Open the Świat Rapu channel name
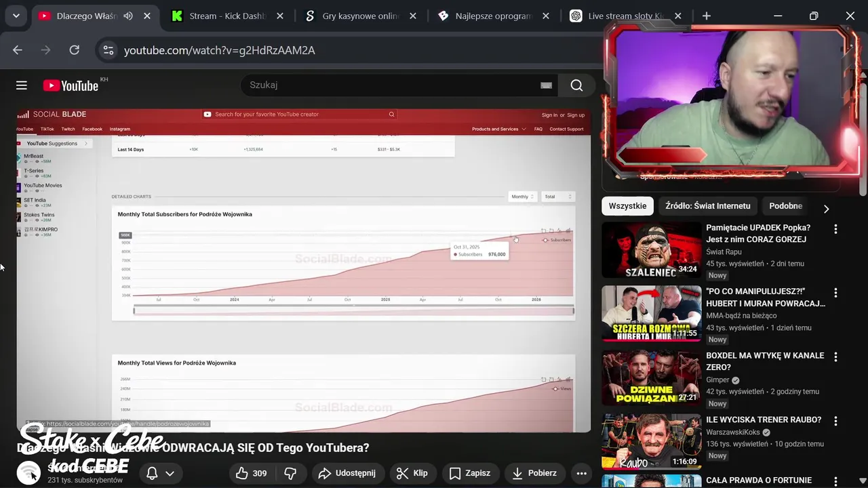868x488 pixels. click(724, 252)
